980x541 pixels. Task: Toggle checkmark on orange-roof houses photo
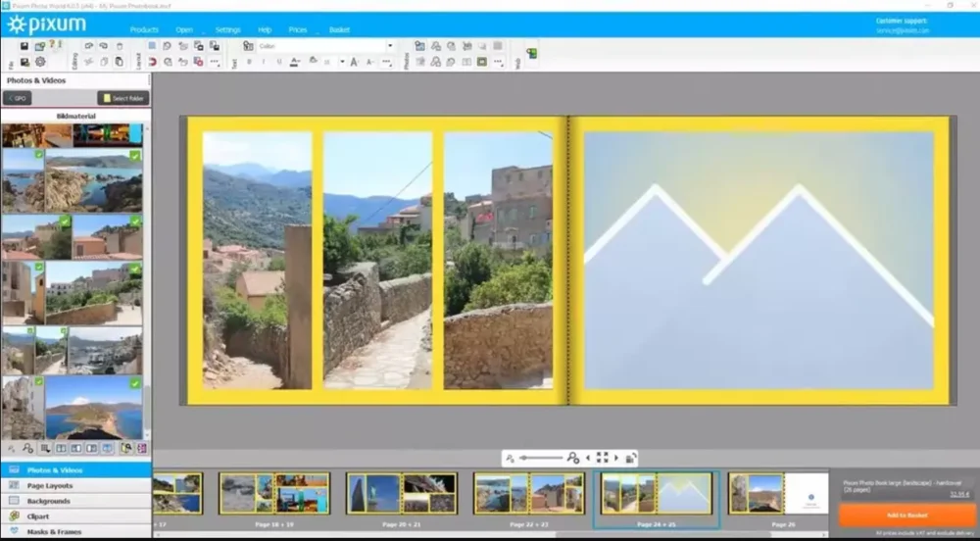[x=135, y=222]
